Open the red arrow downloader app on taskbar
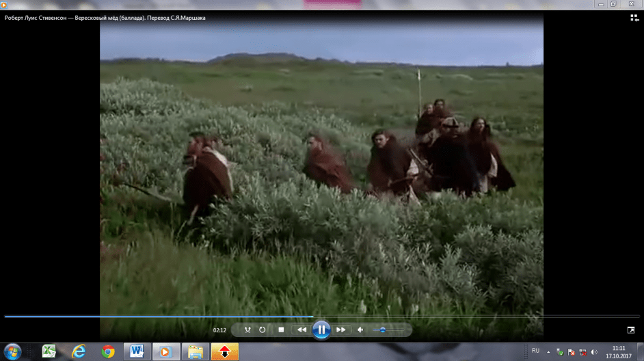 (225, 351)
